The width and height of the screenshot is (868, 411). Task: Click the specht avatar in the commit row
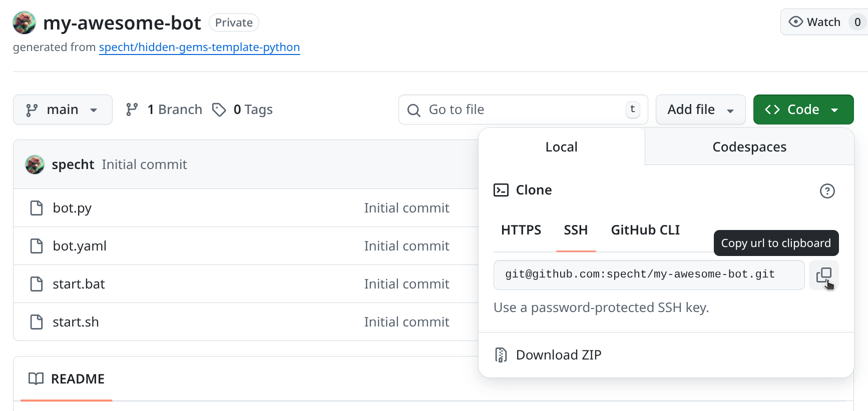35,164
